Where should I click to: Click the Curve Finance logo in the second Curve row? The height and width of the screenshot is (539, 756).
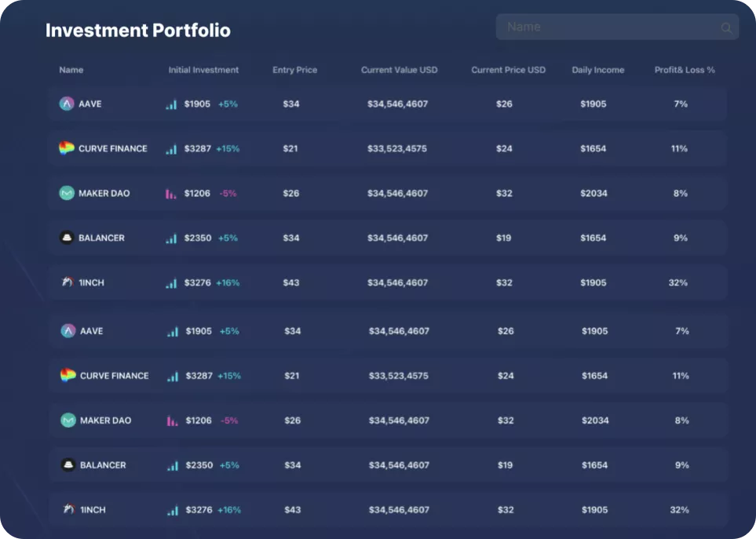(68, 375)
